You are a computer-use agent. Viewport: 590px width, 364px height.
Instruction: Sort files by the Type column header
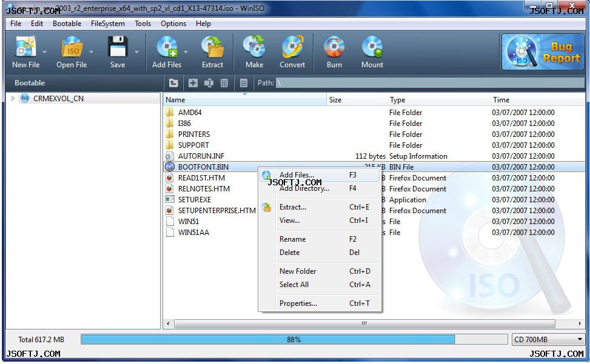coord(439,100)
